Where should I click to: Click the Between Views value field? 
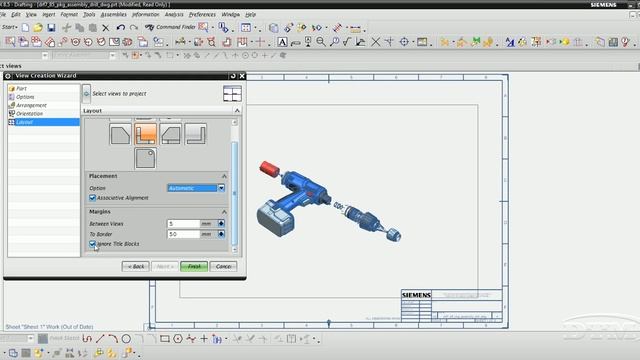(184, 224)
